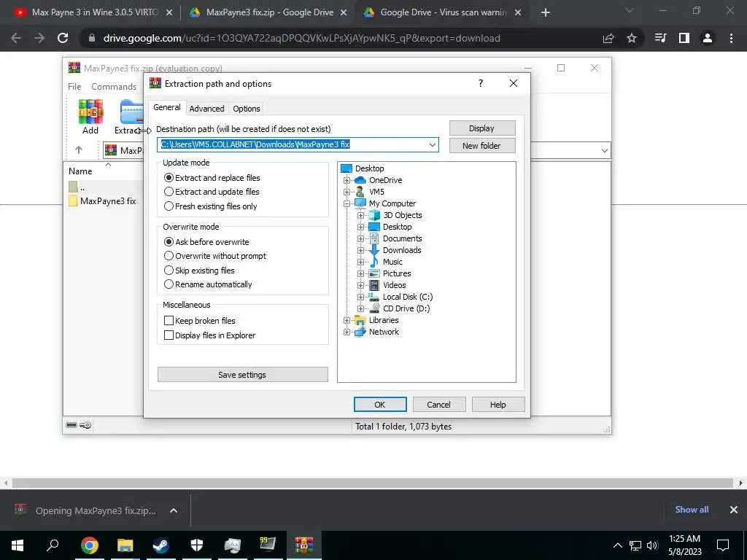Select Overwrite without prompt
The height and width of the screenshot is (560, 747).
tap(215, 256)
